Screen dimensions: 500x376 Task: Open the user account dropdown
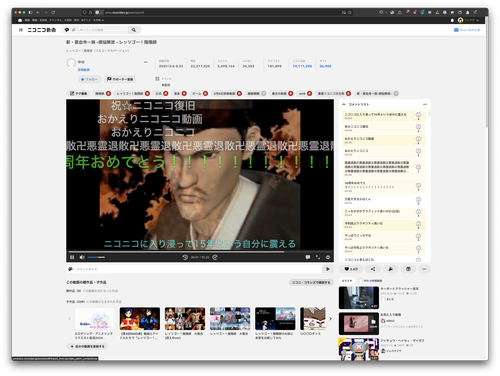pos(469,20)
